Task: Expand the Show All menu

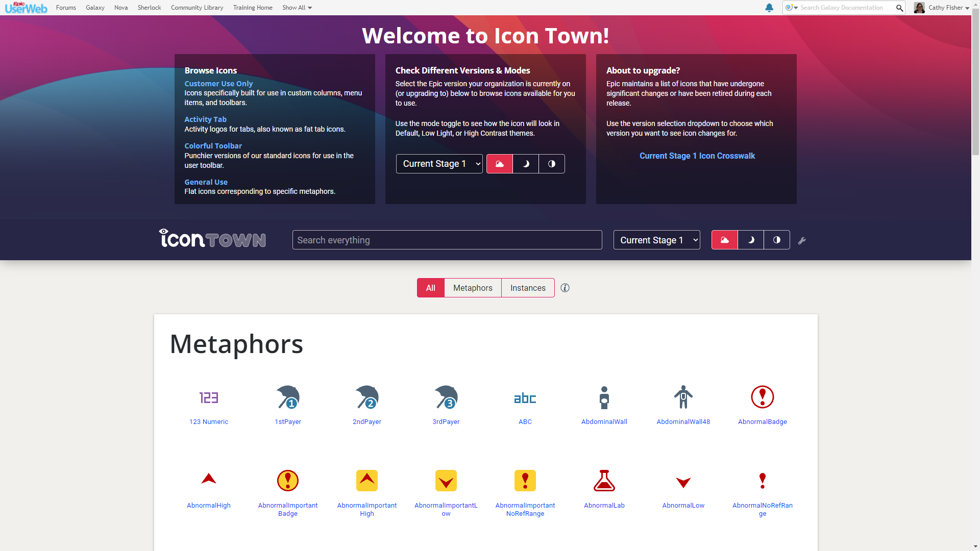Action: (297, 8)
